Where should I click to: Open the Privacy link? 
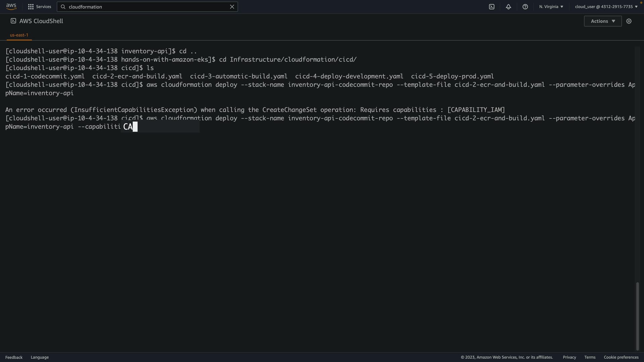tap(569, 357)
